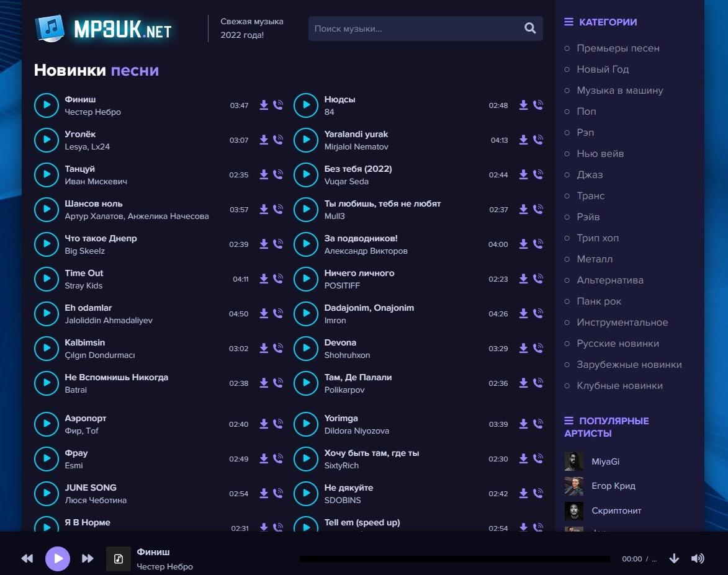Viewport: 728px width, 575px height.
Task: Skip to next track in player bar
Action: (x=88, y=559)
